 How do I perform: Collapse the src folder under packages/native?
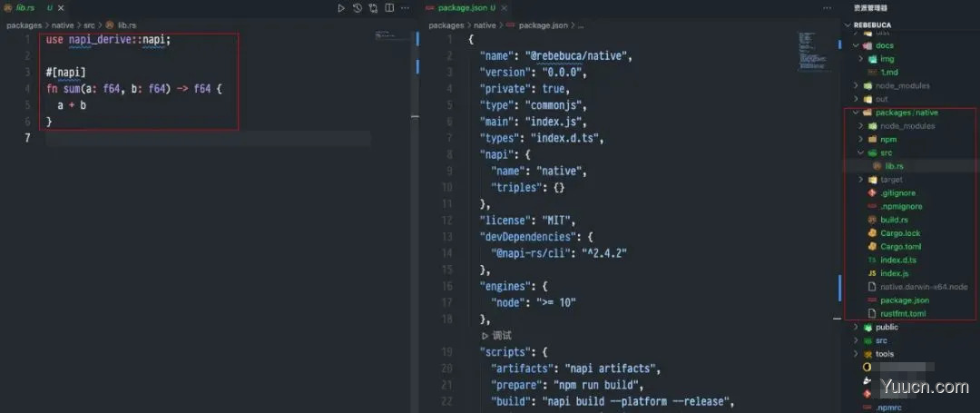click(x=860, y=152)
